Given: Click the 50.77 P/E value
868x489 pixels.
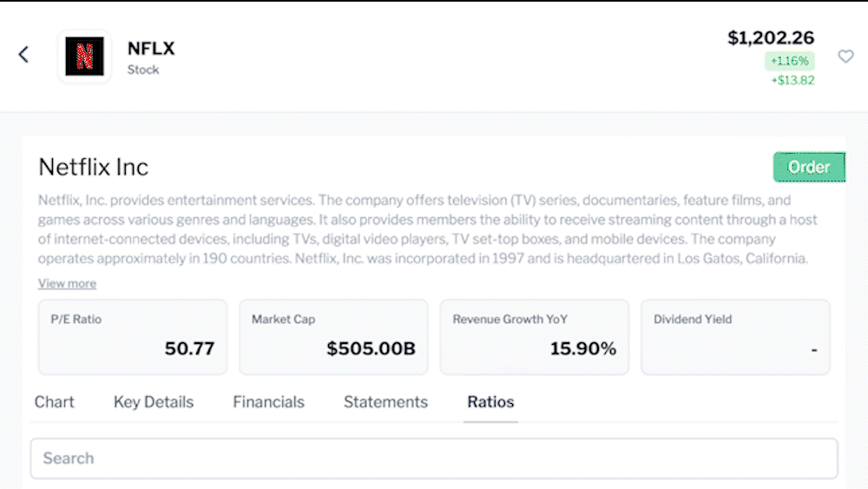Looking at the screenshot, I should tap(189, 348).
